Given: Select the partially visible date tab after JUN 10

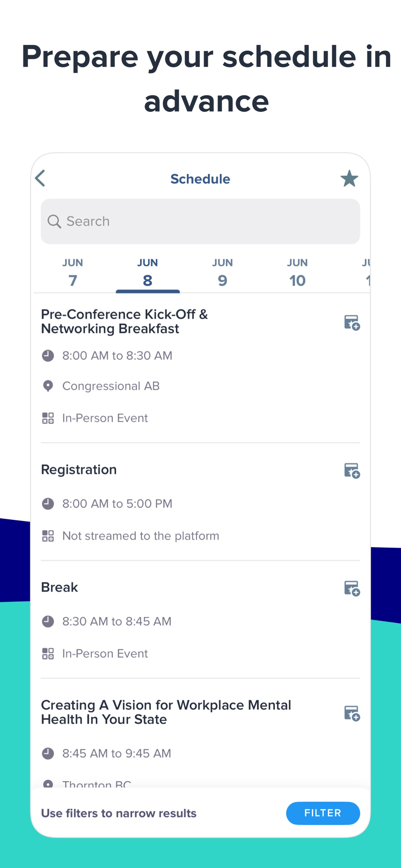Looking at the screenshot, I should [x=365, y=273].
